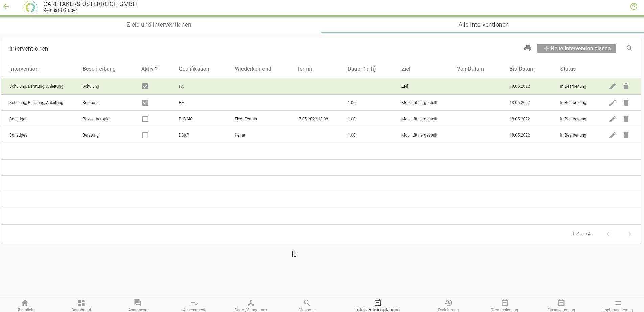The height and width of the screenshot is (312, 644).
Task: Enable Aktiv checkbox for DGKP Beratung row
Action: coord(145,135)
